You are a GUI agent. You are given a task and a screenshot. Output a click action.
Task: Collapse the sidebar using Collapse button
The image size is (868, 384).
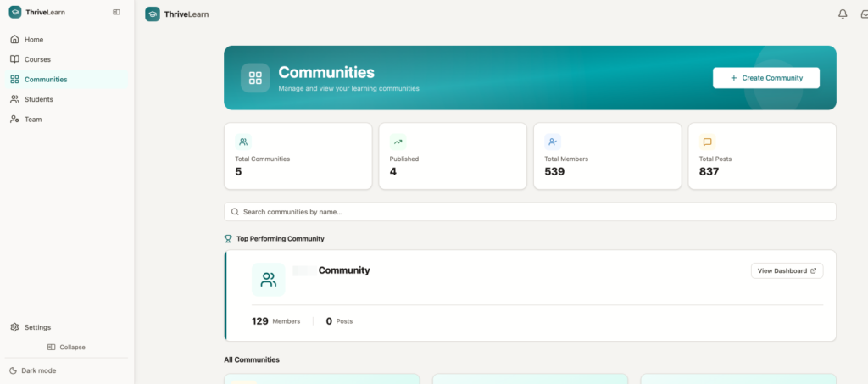[66, 347]
